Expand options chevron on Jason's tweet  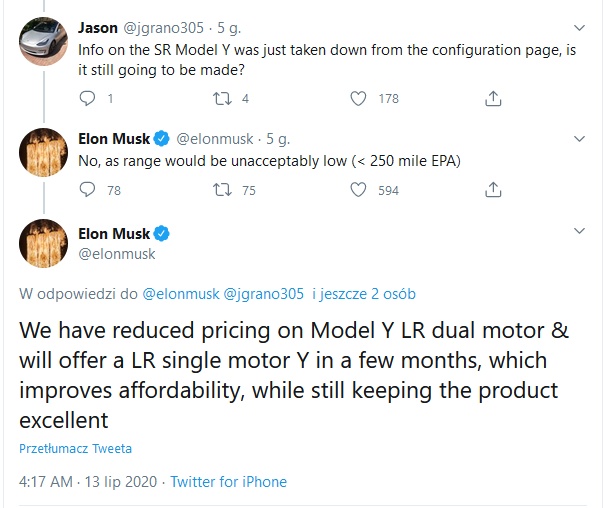(x=579, y=28)
